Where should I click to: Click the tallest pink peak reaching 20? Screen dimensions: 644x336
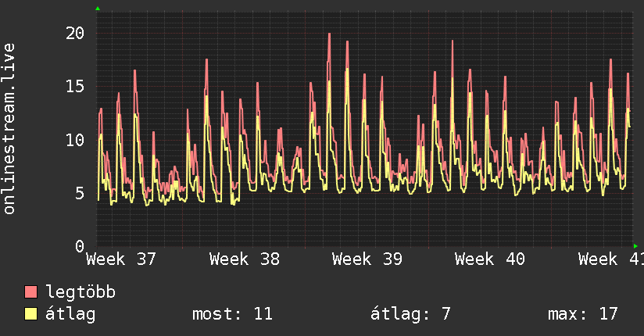(329, 34)
